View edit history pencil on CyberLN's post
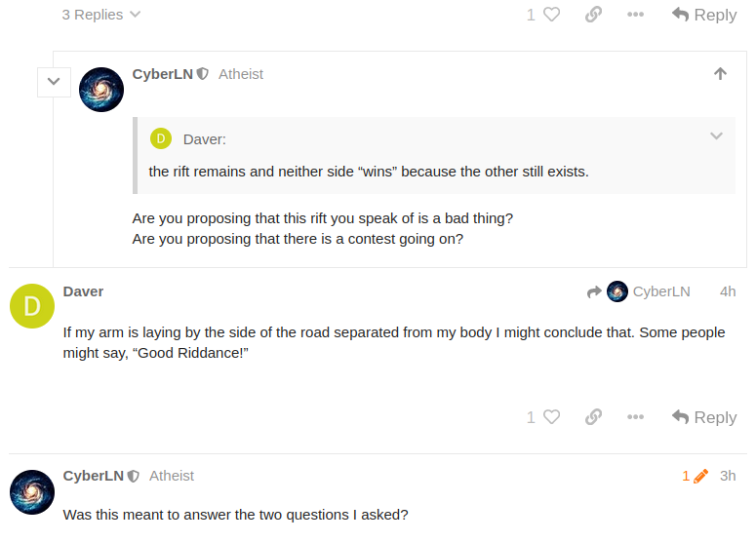 tap(696, 476)
